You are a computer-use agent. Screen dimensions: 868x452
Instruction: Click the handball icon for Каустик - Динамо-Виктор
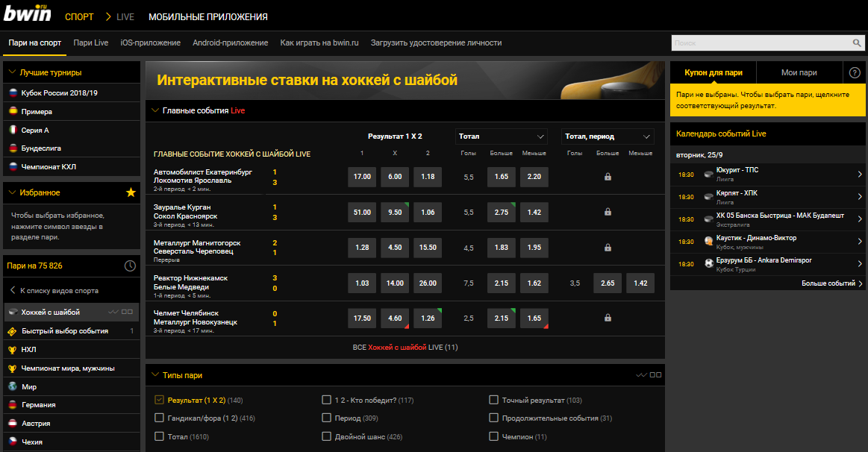click(708, 241)
